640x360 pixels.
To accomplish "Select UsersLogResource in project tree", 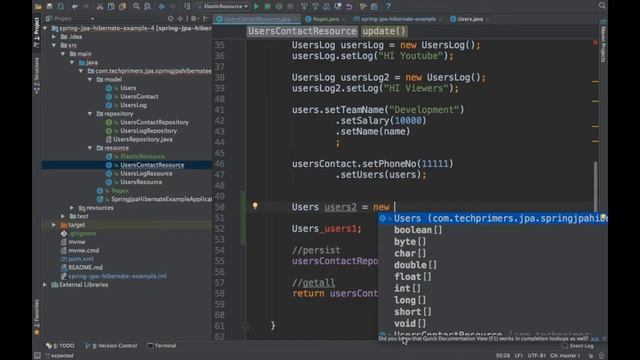I will [146, 173].
